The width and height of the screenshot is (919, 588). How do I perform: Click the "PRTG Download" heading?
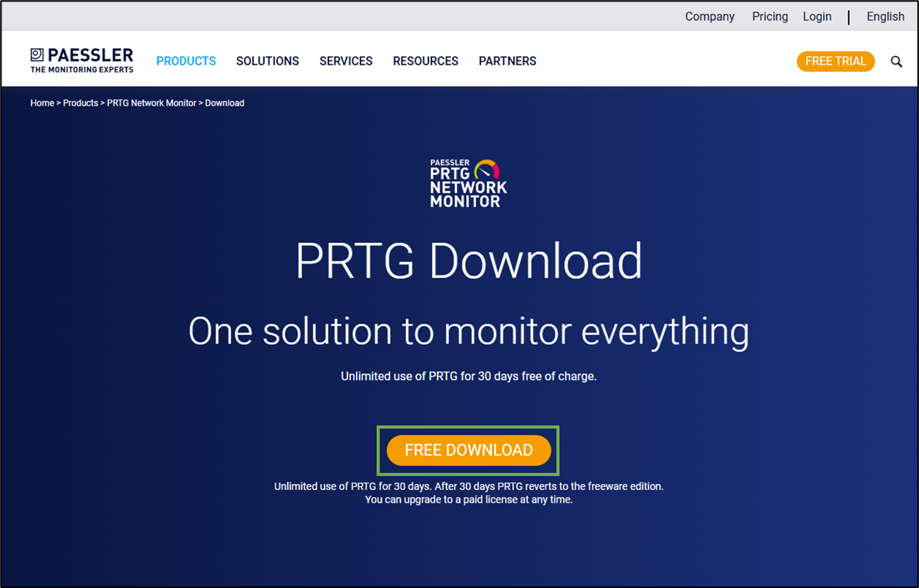469,261
